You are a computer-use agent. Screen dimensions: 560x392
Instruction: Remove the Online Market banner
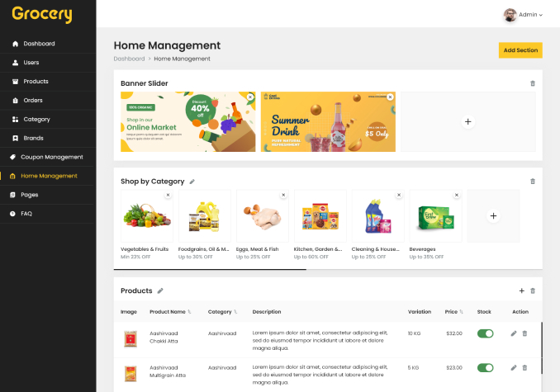pos(250,97)
